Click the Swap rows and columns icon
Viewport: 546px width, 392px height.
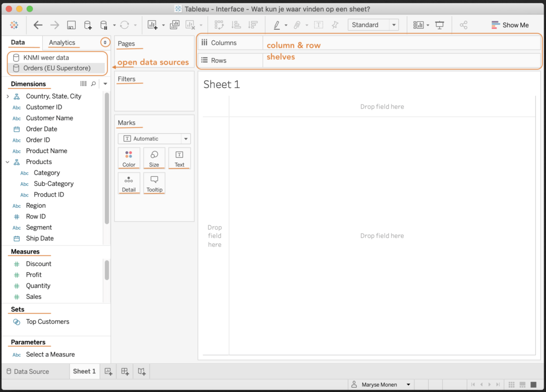click(x=219, y=25)
